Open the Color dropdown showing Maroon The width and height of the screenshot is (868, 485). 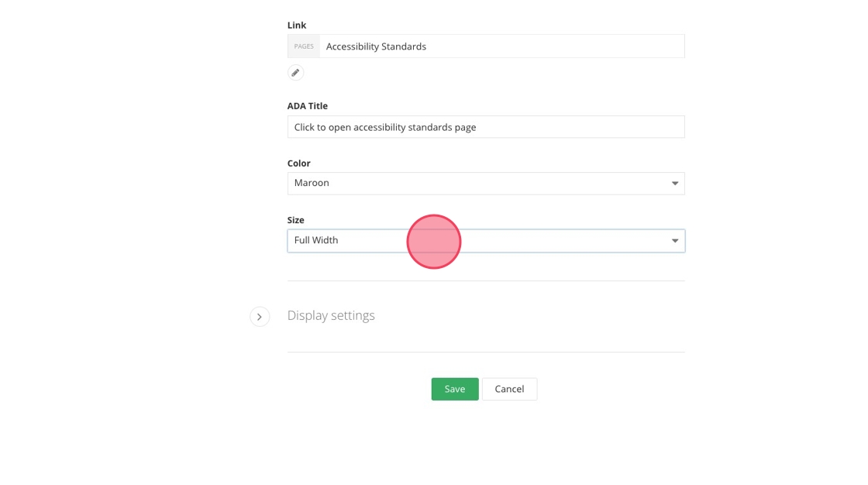[x=486, y=184]
